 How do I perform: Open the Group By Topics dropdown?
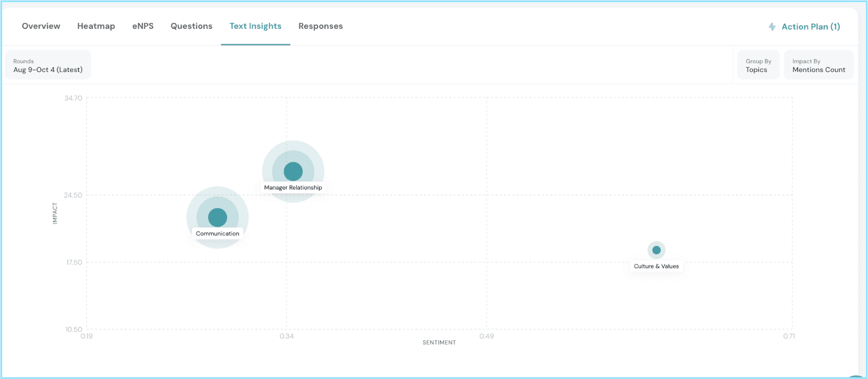(x=758, y=65)
